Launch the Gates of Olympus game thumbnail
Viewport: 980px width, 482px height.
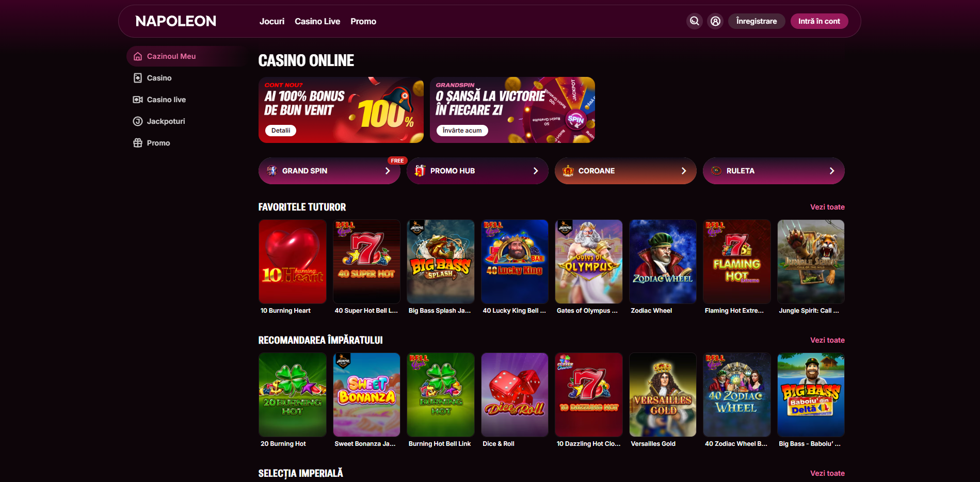coord(588,262)
